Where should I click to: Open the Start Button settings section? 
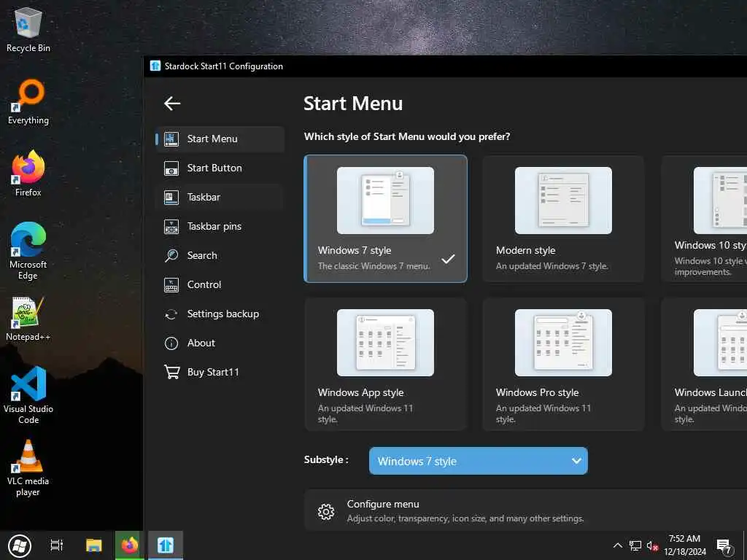coord(220,168)
